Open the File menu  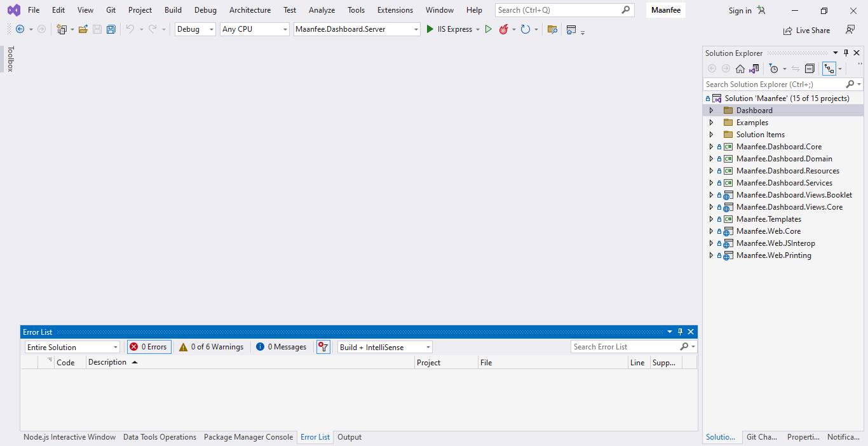coord(34,10)
